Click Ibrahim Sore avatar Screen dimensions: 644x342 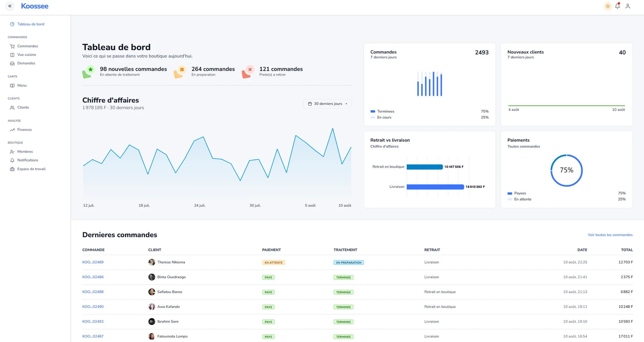[x=152, y=322]
